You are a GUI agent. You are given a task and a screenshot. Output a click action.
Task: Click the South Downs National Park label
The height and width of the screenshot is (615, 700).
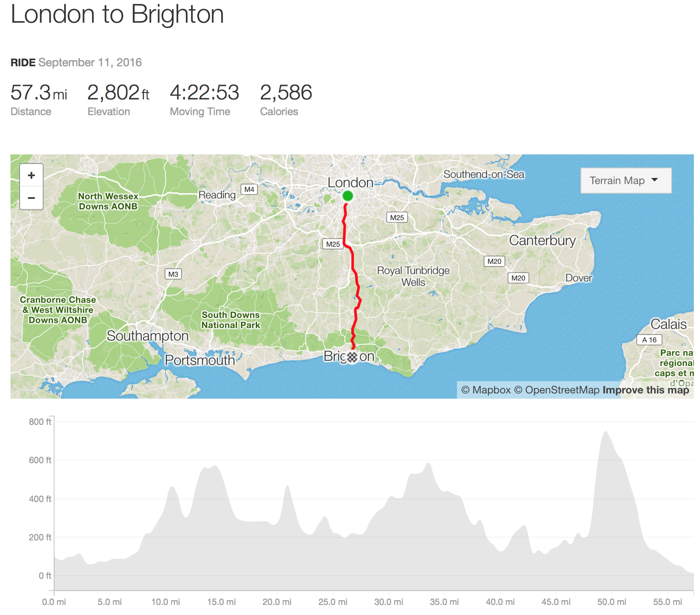230,320
